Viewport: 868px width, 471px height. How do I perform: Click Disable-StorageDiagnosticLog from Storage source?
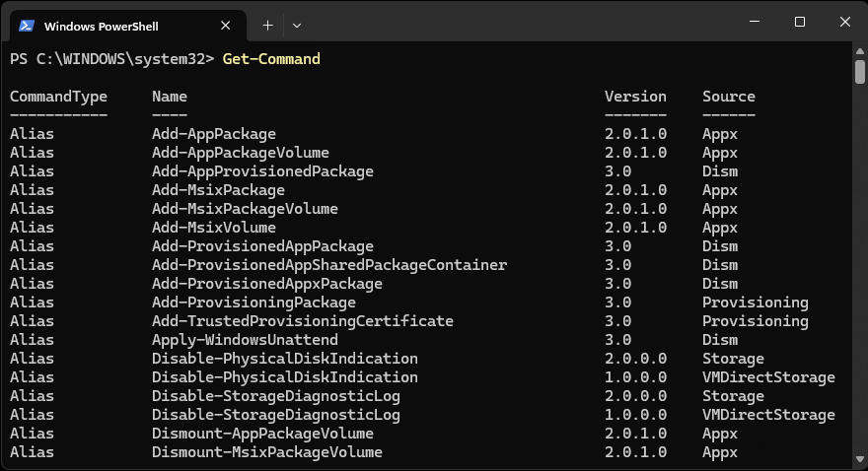click(275, 396)
